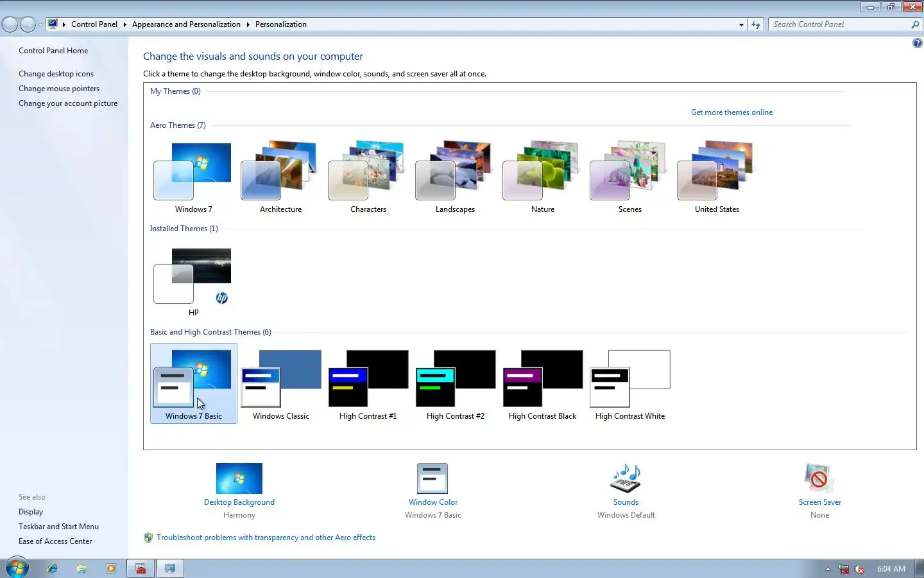Apply the Windows Classic theme
Viewport: 924px width, 578px height.
point(280,383)
